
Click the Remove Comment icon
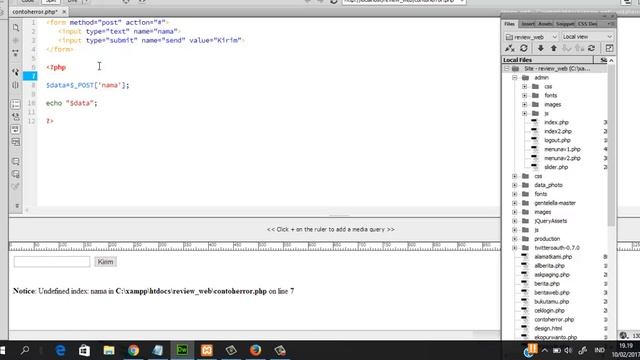pos(16,174)
